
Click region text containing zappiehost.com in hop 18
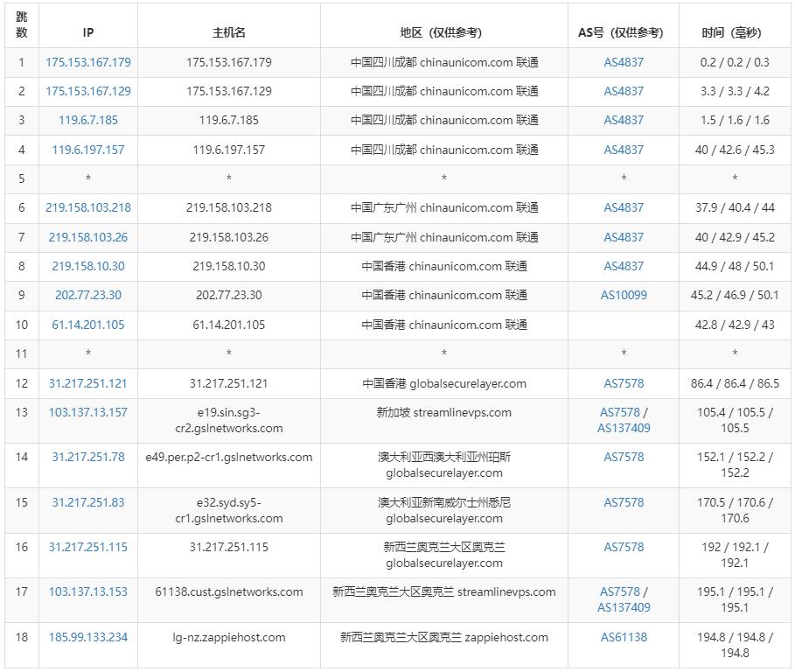click(x=443, y=637)
